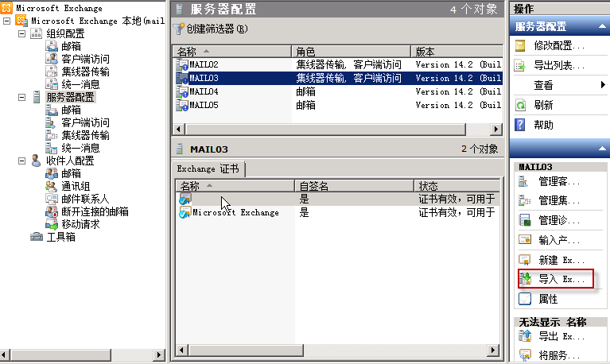Select the Microsoft Exchange certificate row

point(338,212)
